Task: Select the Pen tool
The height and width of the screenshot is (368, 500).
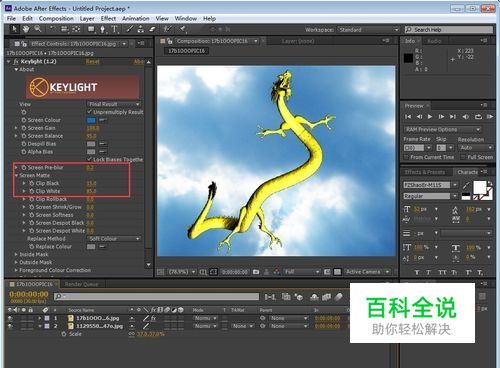Action: (x=102, y=29)
